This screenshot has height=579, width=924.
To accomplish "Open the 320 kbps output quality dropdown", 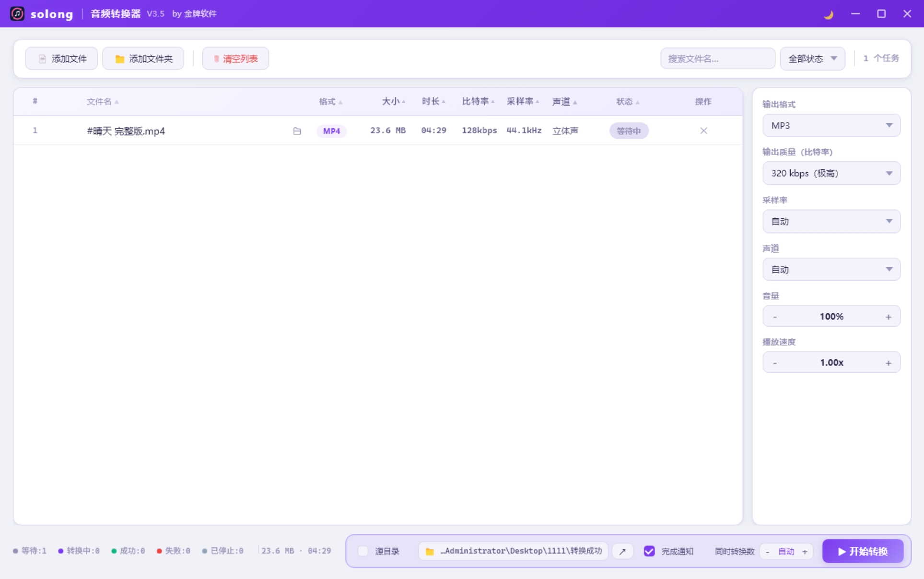I will click(831, 173).
